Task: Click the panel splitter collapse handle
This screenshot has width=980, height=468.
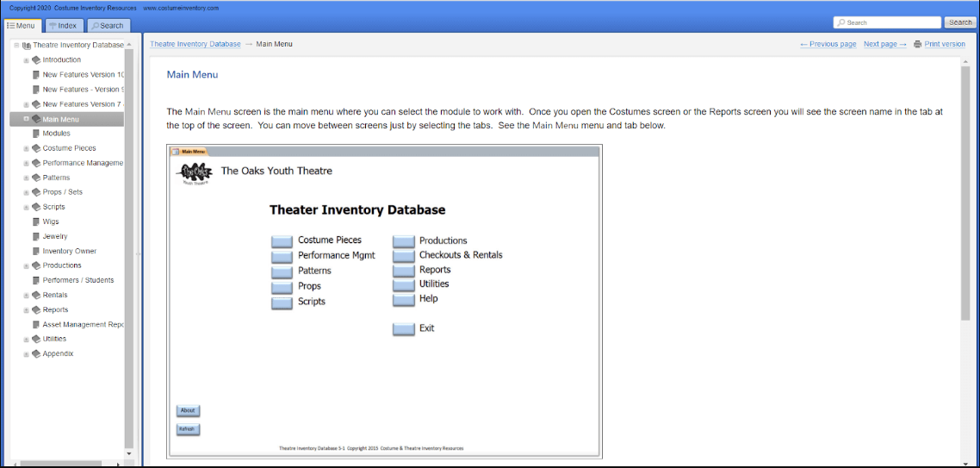Action: click(138, 253)
